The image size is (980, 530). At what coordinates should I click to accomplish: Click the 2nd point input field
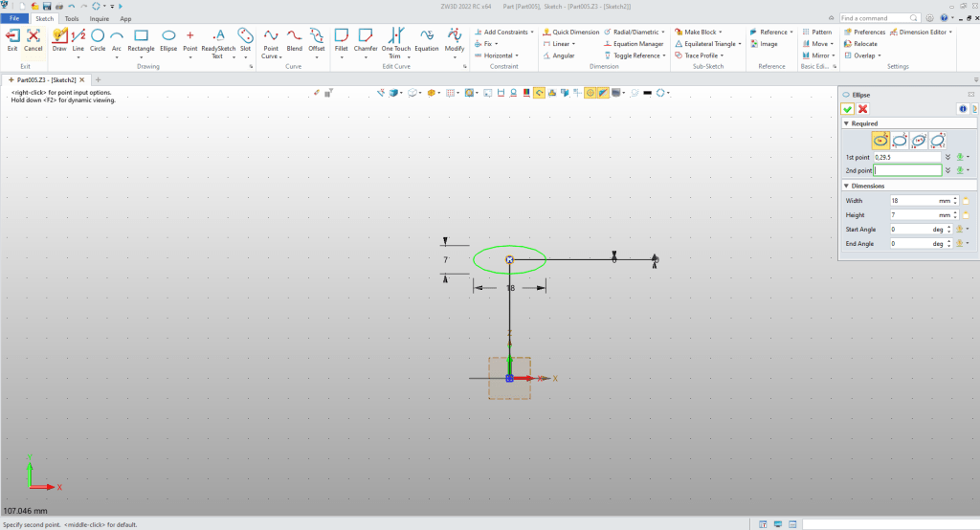(907, 170)
